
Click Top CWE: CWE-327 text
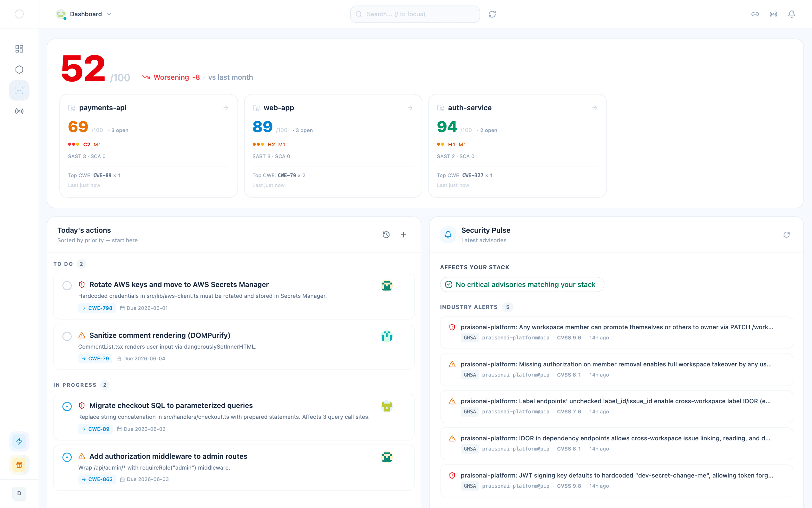[464, 175]
